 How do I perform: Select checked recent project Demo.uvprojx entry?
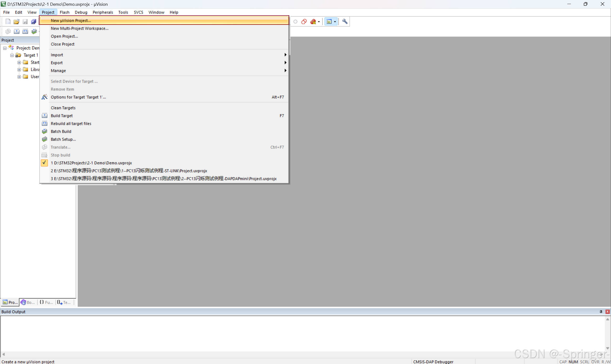(91, 163)
